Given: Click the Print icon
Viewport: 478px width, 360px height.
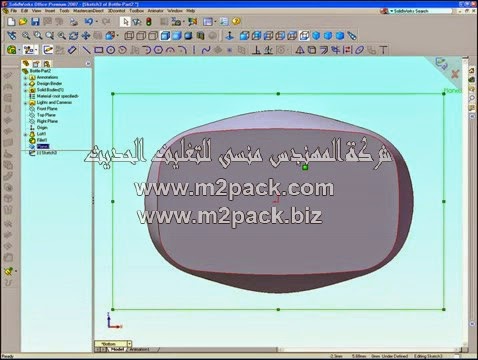Looking at the screenshot, I should [73, 22].
